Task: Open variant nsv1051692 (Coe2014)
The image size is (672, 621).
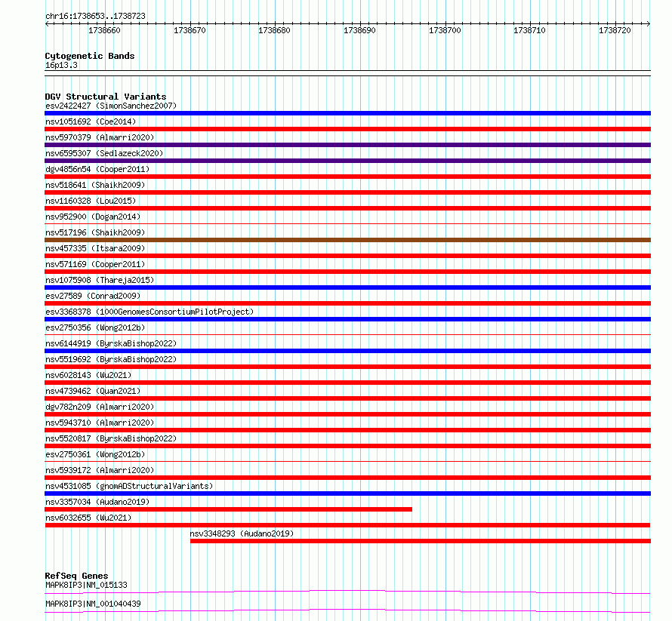Action: [x=91, y=121]
